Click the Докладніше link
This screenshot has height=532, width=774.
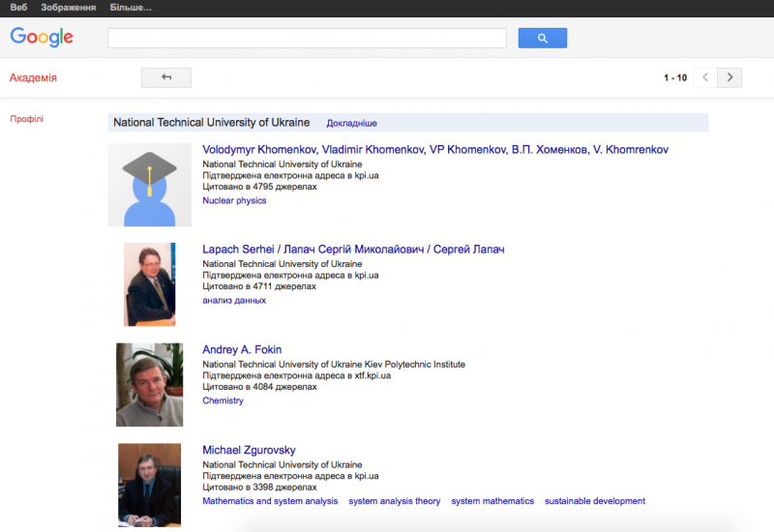(351, 123)
